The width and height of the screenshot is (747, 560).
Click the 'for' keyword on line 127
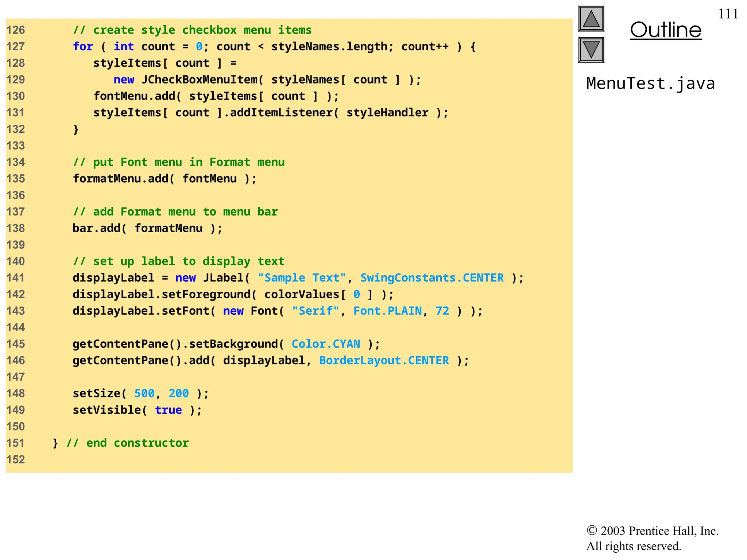coord(83,47)
